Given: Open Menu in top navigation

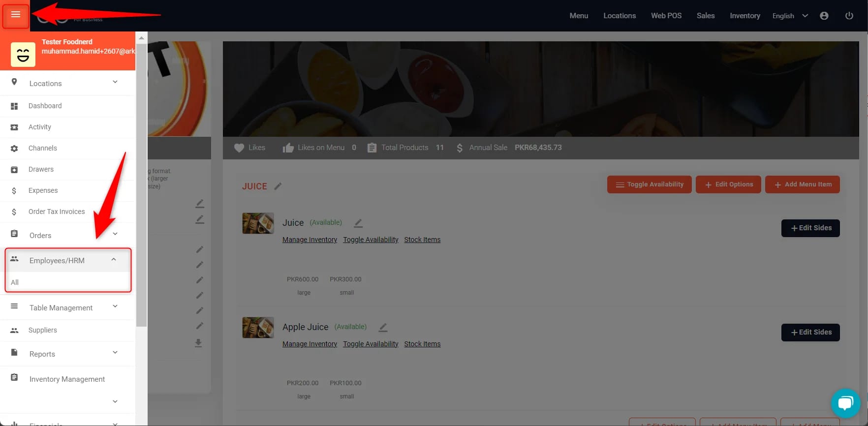Looking at the screenshot, I should point(579,16).
